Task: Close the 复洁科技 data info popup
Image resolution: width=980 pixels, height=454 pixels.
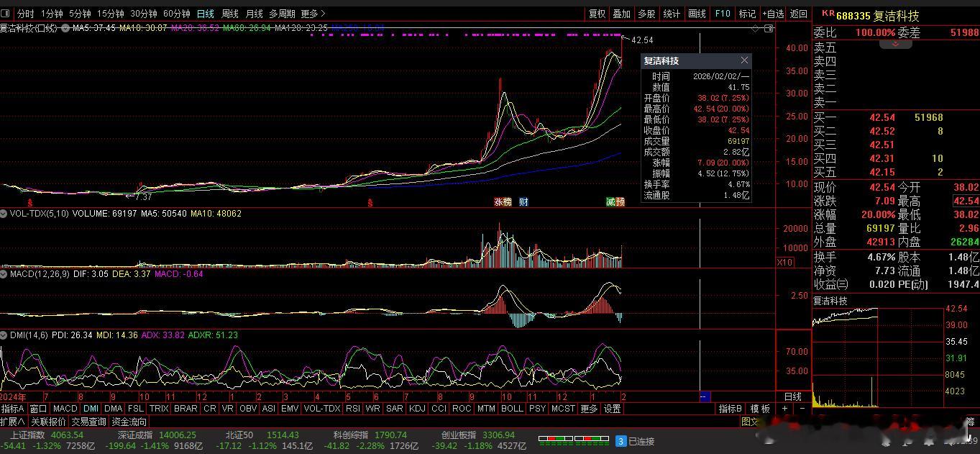Action: coord(744,60)
